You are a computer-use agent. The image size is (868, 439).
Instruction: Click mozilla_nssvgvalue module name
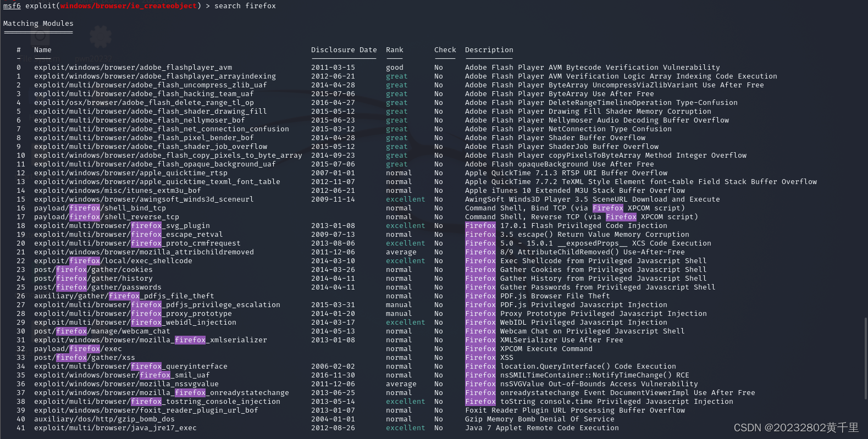click(x=126, y=384)
